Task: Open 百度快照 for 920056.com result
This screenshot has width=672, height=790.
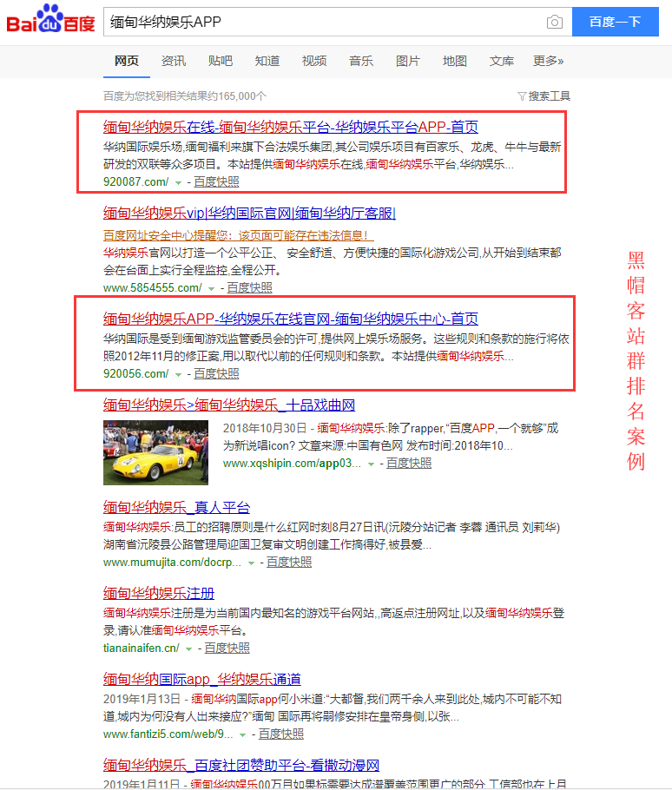Action: coord(216,374)
